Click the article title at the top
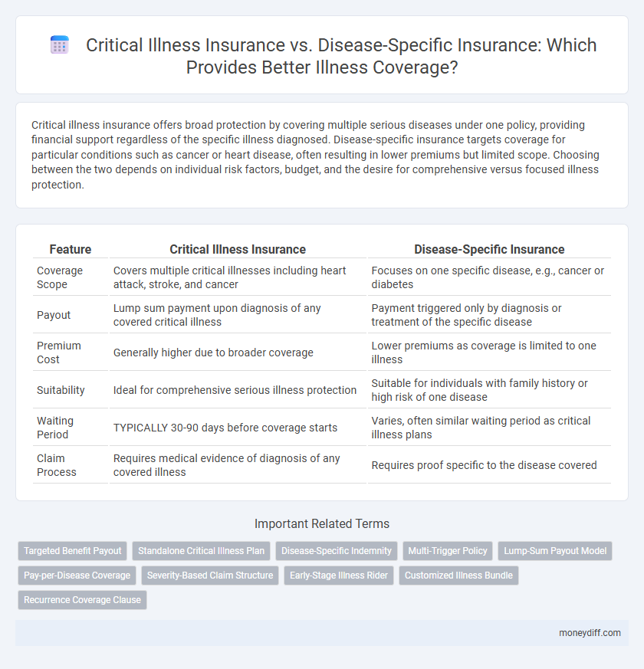 coord(341,56)
